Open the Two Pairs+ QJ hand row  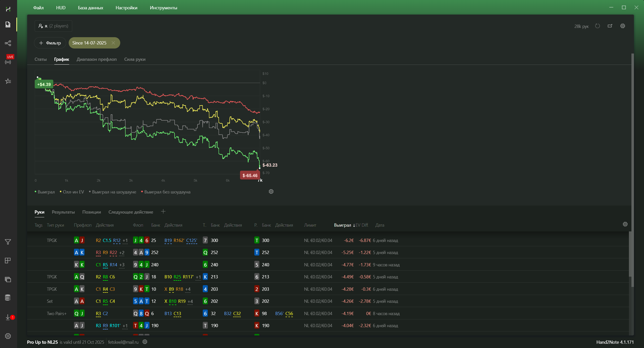pos(328,313)
